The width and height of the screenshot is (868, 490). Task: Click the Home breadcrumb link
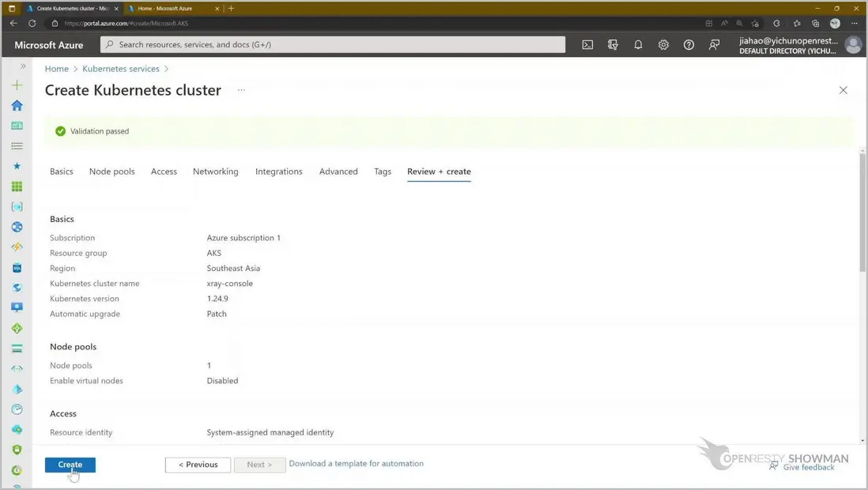tap(56, 69)
